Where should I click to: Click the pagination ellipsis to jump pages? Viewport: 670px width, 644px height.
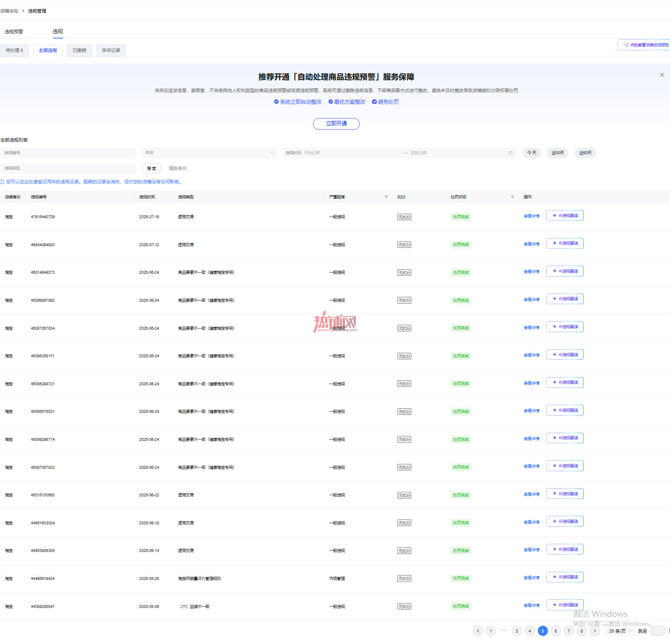[504, 631]
